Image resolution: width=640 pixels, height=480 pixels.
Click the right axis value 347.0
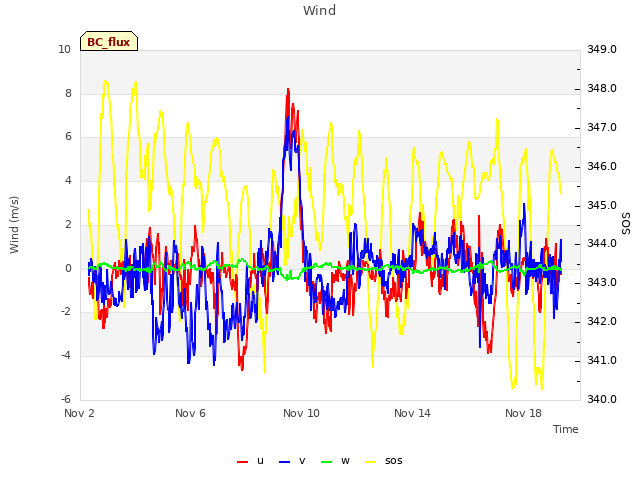602,127
